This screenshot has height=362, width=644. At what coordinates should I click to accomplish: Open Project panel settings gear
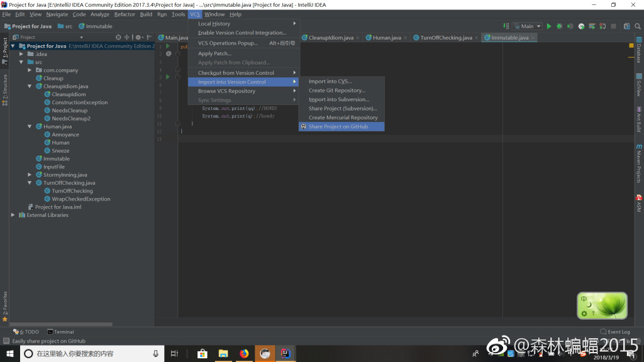pos(138,37)
